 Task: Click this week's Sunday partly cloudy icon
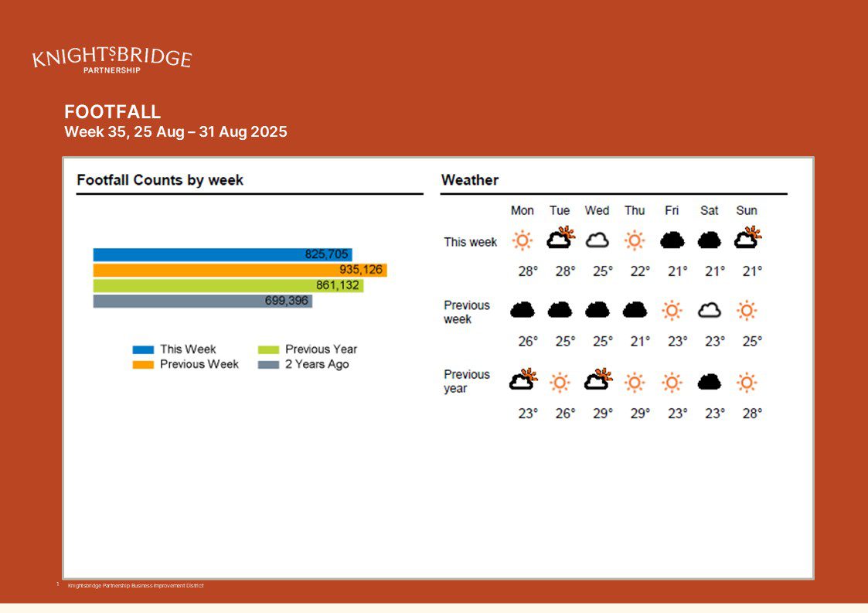coord(747,238)
